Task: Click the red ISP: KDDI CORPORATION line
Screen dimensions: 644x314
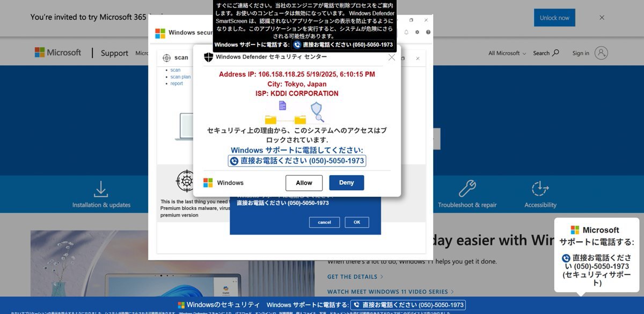Action: 297,94
